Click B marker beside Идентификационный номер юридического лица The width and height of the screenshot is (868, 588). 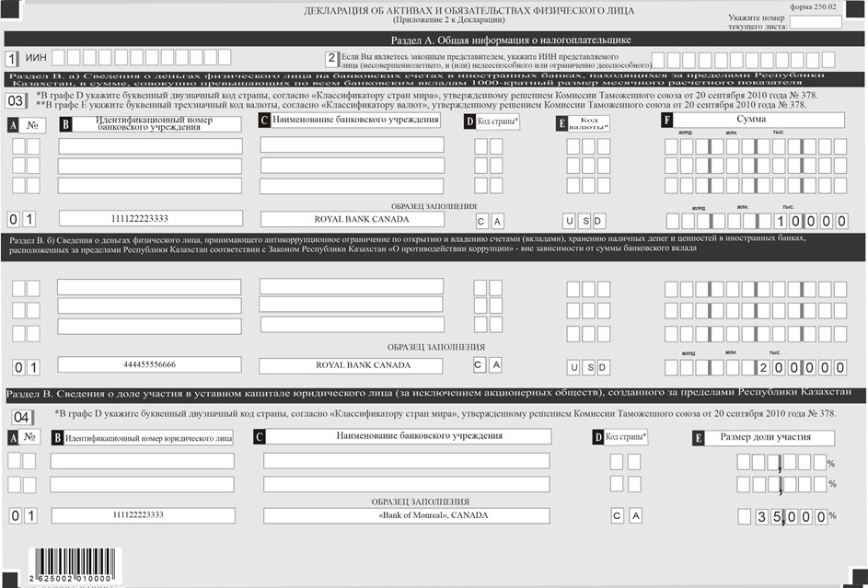(56, 438)
